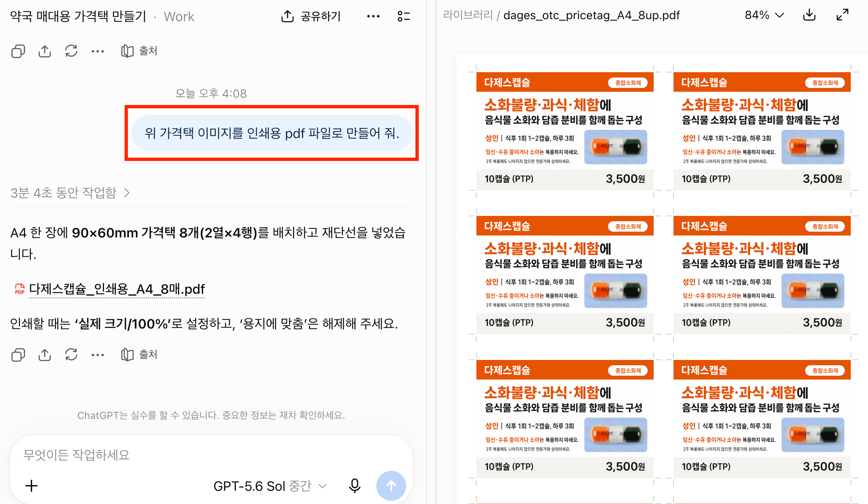Download the PDF with the download icon
868x504 pixels.
(809, 15)
